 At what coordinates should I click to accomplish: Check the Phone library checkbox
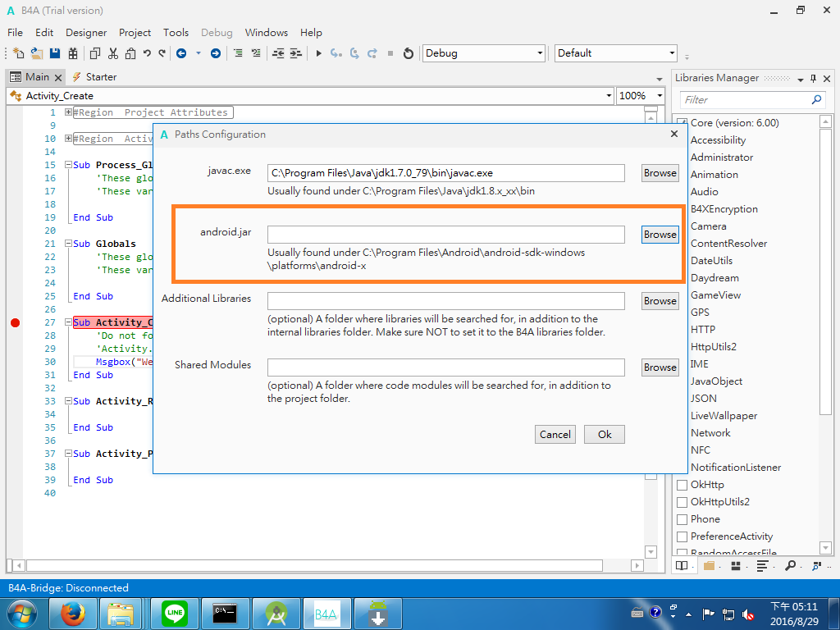(682, 519)
